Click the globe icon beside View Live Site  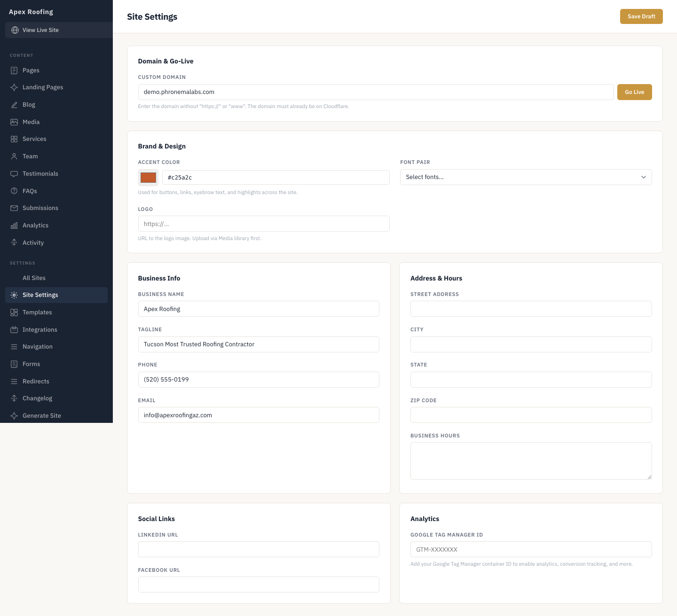[15, 30]
